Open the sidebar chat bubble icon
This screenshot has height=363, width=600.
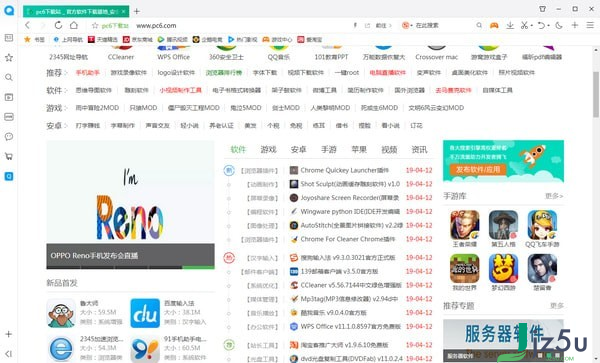click(9, 137)
